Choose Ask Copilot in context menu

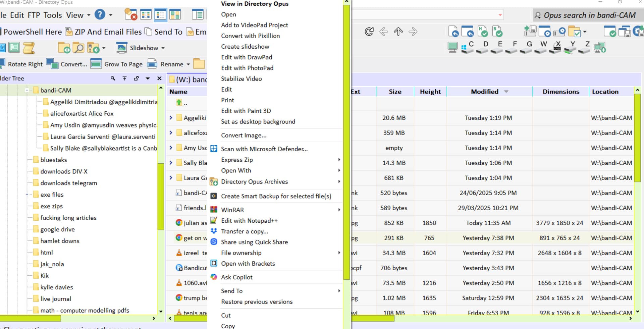pyautogui.click(x=236, y=277)
